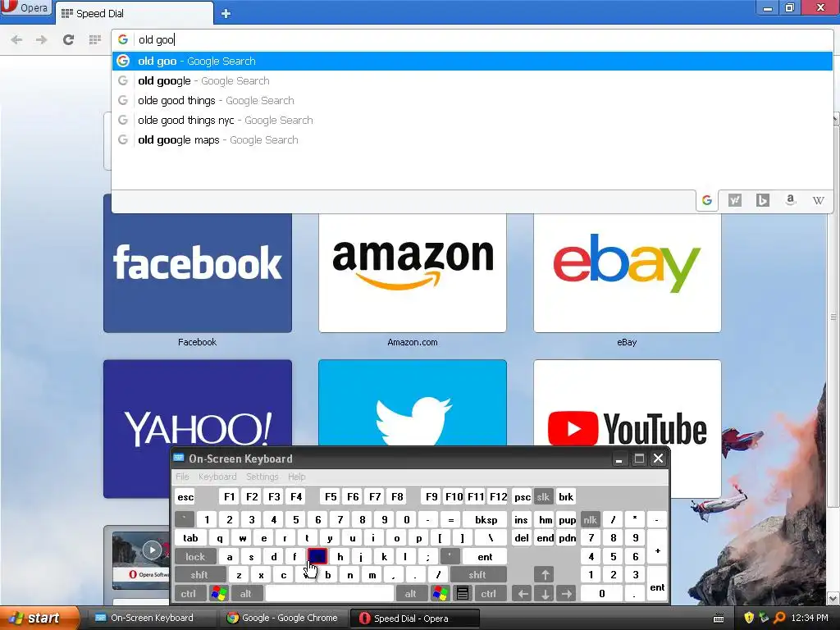Toggle the lock (caps lock) key
840x630 pixels.
tap(195, 557)
